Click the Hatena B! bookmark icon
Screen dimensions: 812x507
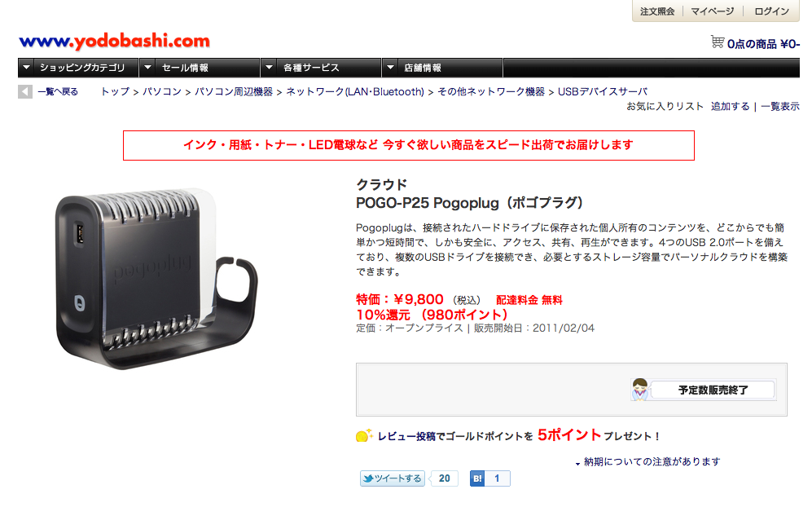point(477,478)
